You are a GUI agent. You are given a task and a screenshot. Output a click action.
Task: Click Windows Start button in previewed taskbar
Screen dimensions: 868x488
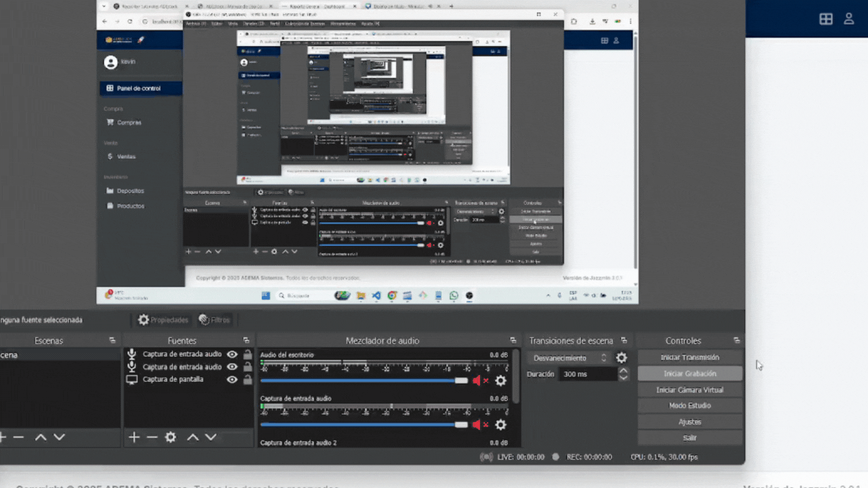266,296
